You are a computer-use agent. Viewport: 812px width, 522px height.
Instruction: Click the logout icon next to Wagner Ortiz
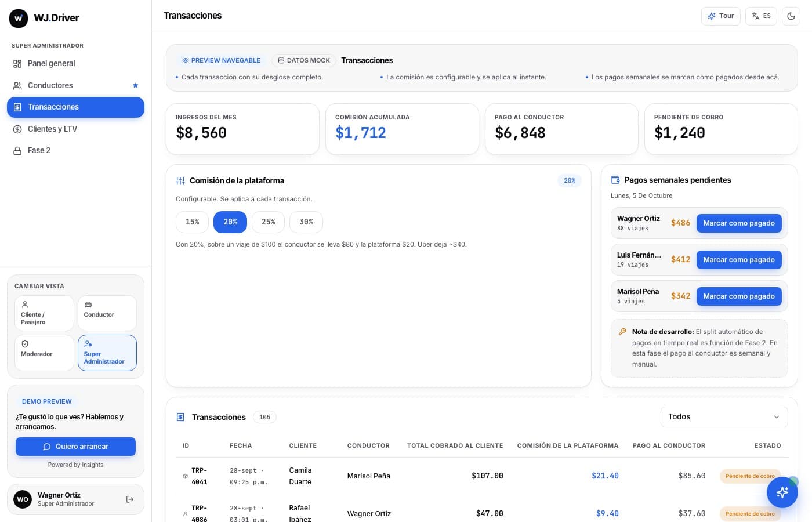[x=130, y=499]
